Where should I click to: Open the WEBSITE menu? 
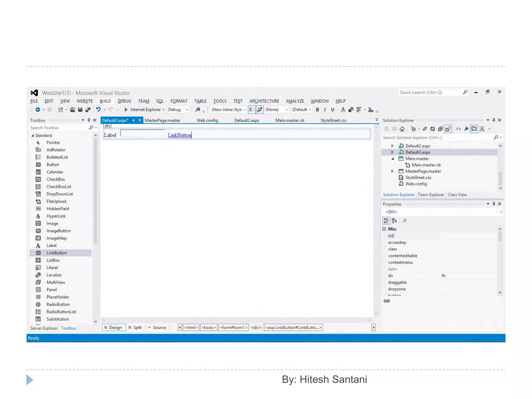85,101
